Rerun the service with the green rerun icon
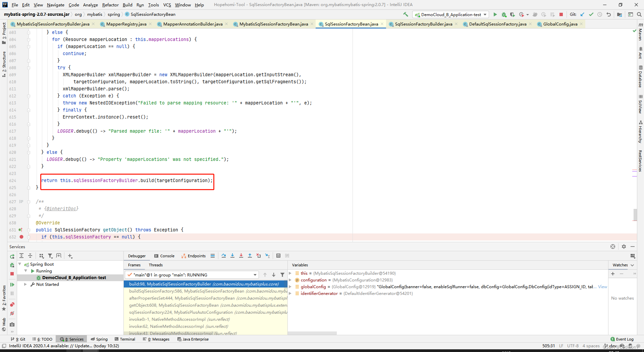Viewport: 644px width, 352px height. click(x=12, y=256)
